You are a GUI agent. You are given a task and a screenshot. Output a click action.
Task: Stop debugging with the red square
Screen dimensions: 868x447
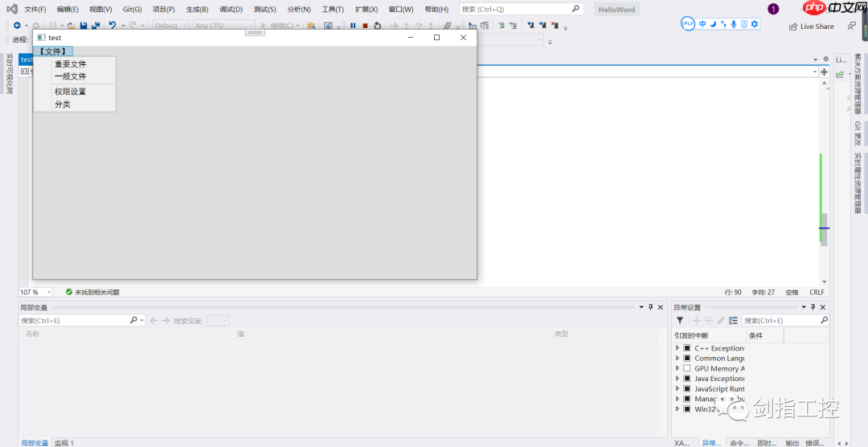(x=366, y=26)
